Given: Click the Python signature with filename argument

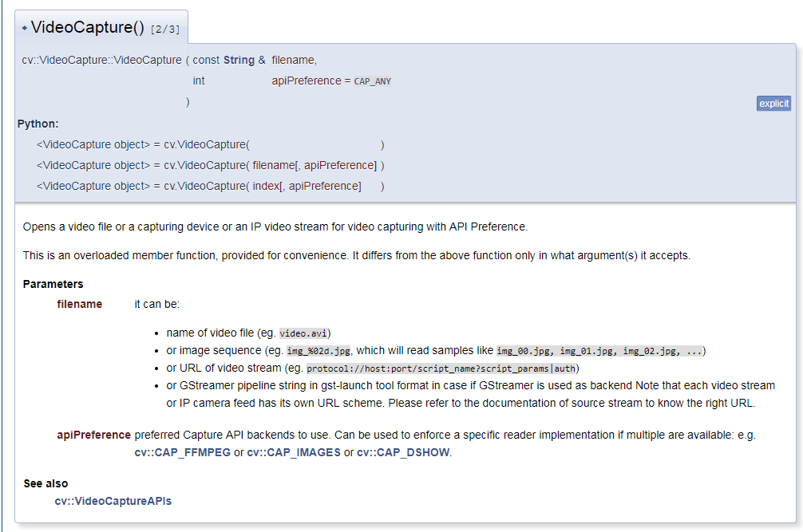Looking at the screenshot, I should click(211, 166).
